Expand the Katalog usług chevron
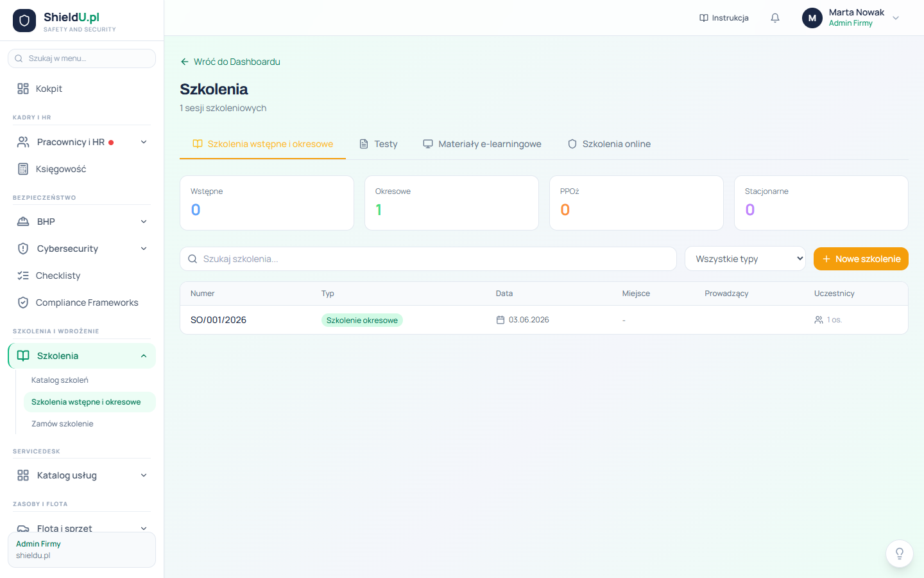 click(x=144, y=475)
